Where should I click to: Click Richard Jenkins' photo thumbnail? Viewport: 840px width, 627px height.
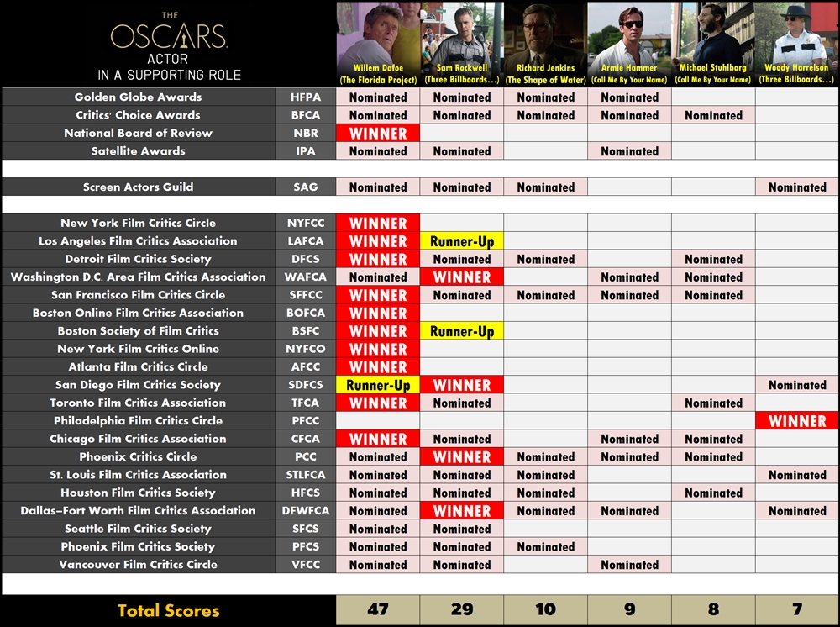point(545,44)
